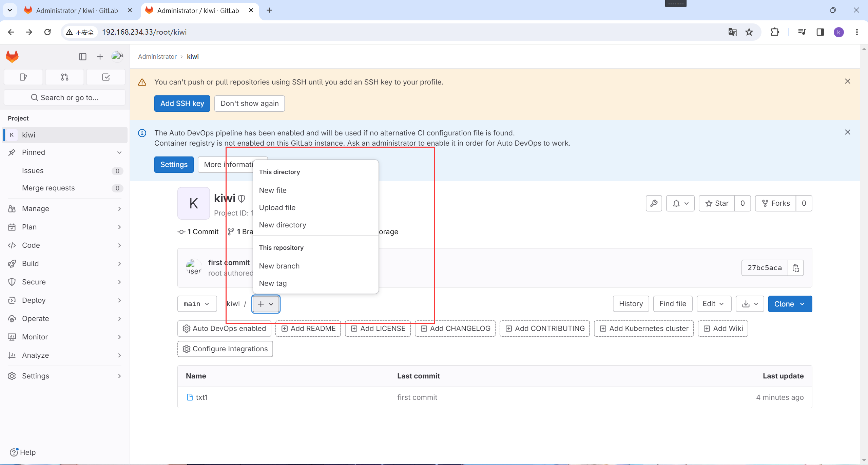This screenshot has width=868, height=465.
Task: Open the download source code dropdown
Action: (x=750, y=304)
